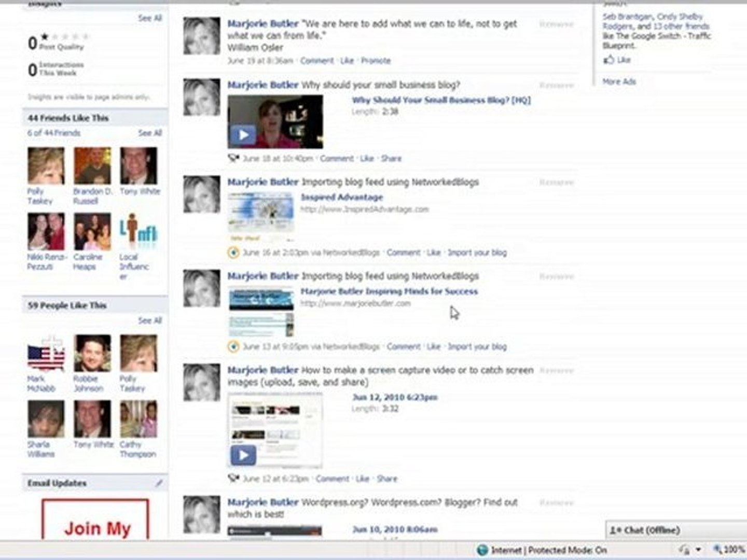Like the June 12 screen capture post
This screenshot has width=747, height=560.
(x=363, y=478)
